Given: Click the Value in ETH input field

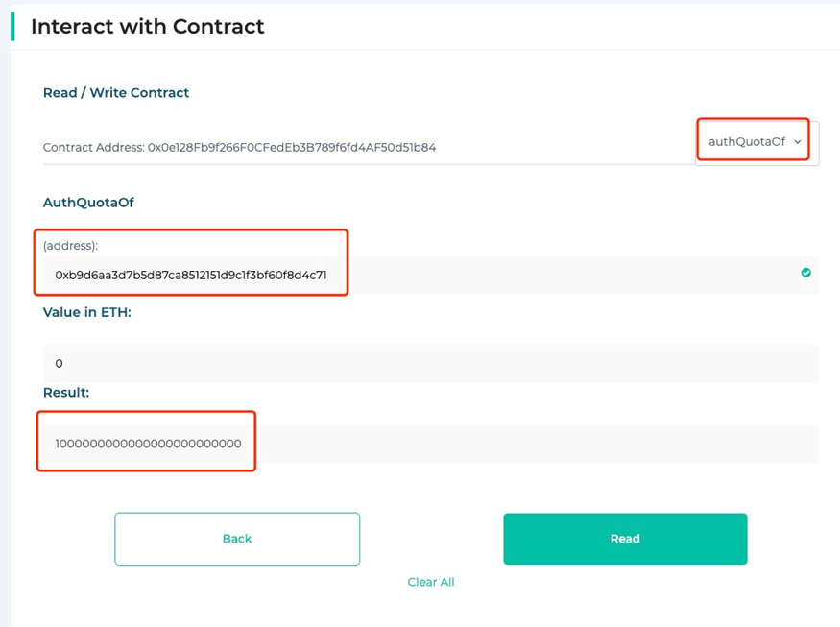Looking at the screenshot, I should pos(431,363).
